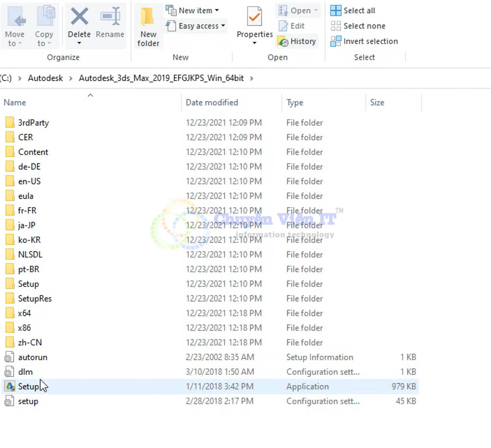Sort by Date modified column header

(x=212, y=103)
